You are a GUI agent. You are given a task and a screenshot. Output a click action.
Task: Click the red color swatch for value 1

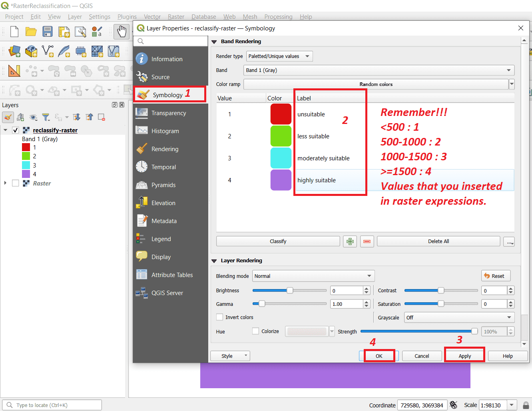click(281, 114)
